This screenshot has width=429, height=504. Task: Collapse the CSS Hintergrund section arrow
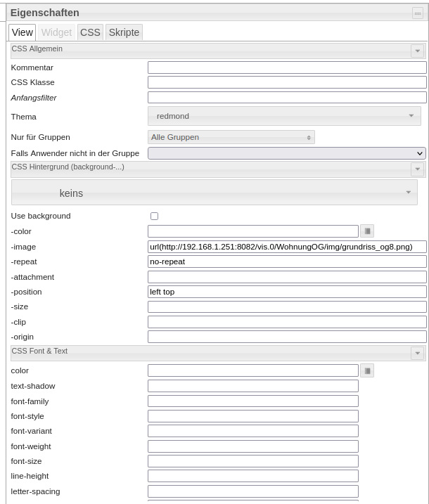pyautogui.click(x=417, y=169)
